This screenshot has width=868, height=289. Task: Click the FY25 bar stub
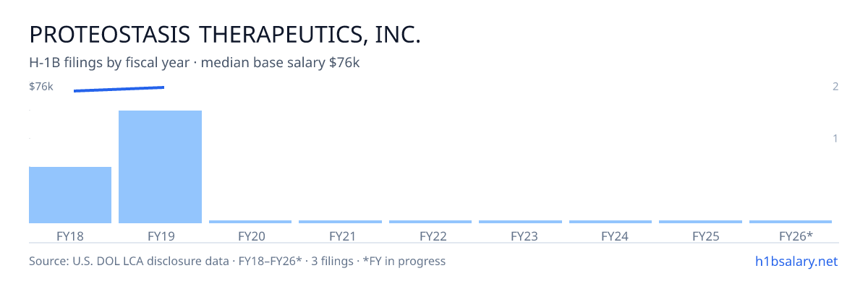[x=700, y=222]
